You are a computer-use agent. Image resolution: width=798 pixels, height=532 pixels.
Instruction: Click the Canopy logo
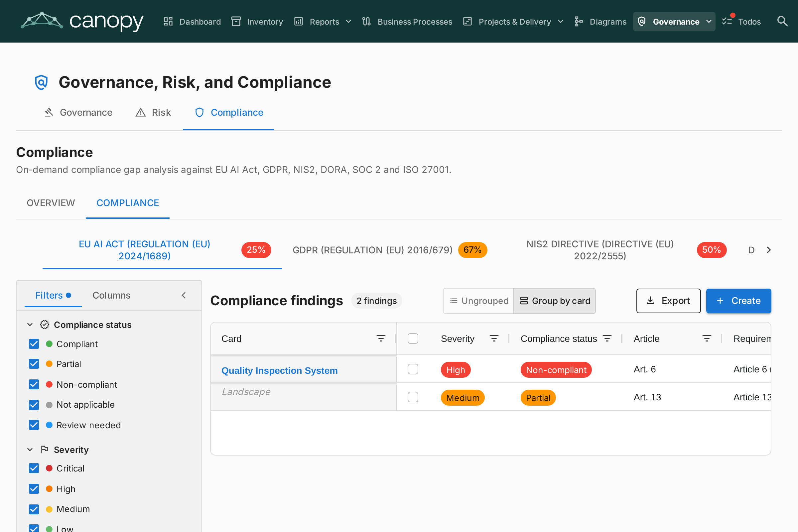(x=82, y=21)
